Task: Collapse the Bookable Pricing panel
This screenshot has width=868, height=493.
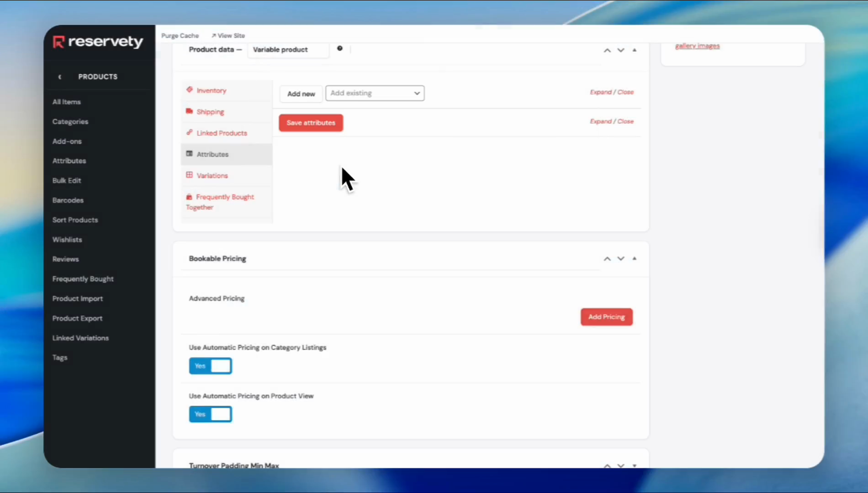Action: (x=635, y=258)
